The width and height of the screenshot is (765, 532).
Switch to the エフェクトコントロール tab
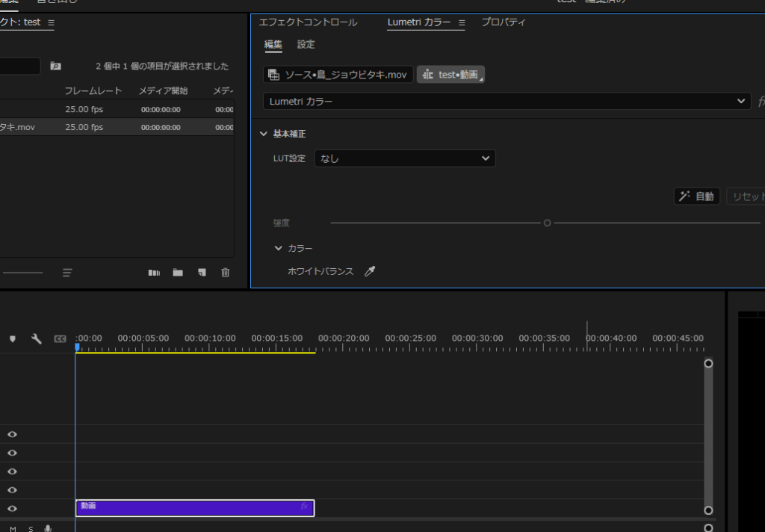coord(308,22)
